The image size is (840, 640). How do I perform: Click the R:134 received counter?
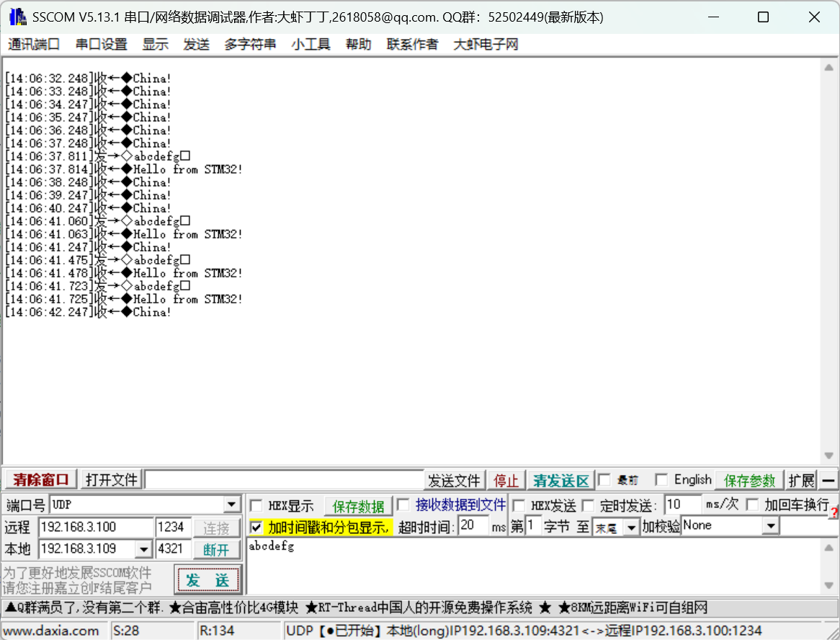click(217, 631)
